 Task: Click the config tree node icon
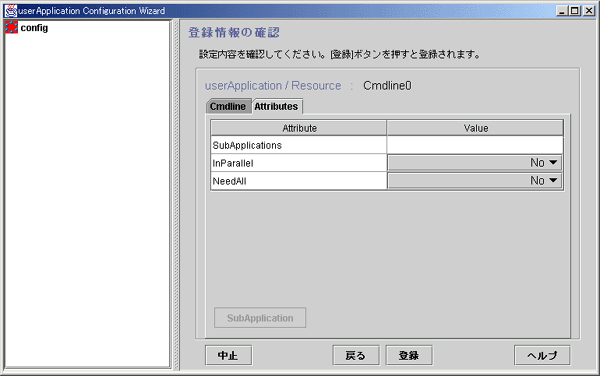pyautogui.click(x=11, y=28)
